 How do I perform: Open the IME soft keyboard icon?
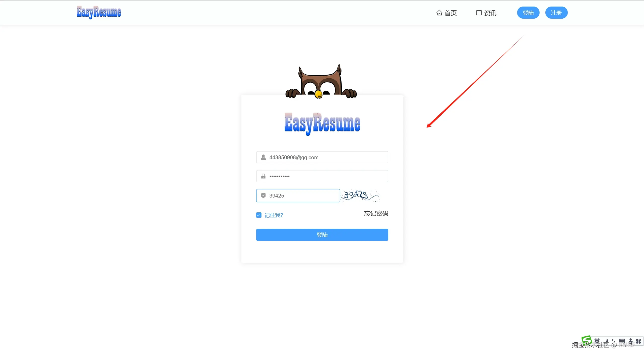pos(622,341)
